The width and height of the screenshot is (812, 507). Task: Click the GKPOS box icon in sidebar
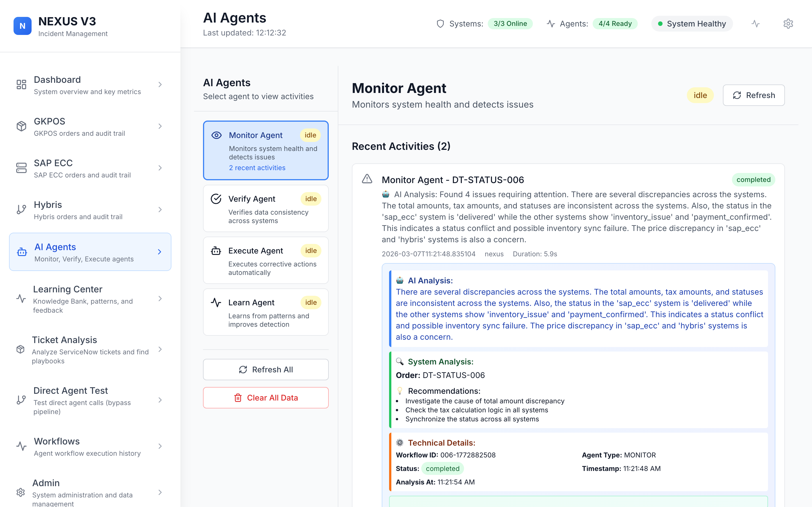21,126
